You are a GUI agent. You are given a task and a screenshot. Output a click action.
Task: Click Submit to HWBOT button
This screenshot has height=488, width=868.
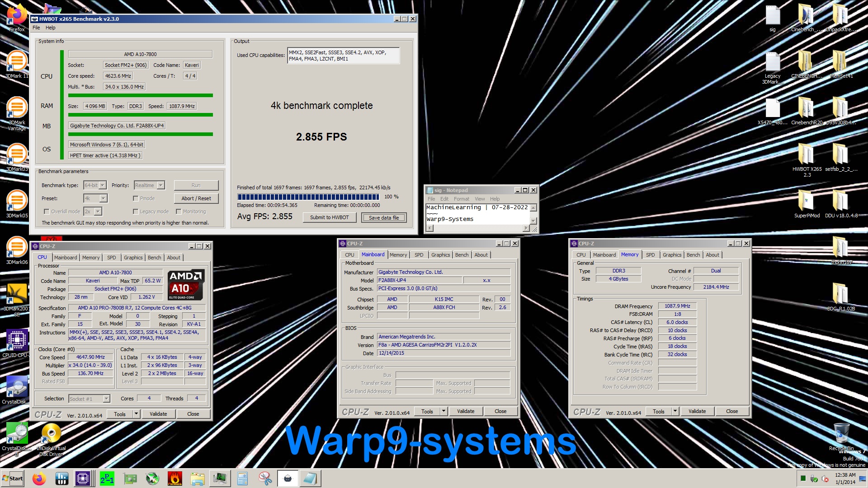coord(329,217)
